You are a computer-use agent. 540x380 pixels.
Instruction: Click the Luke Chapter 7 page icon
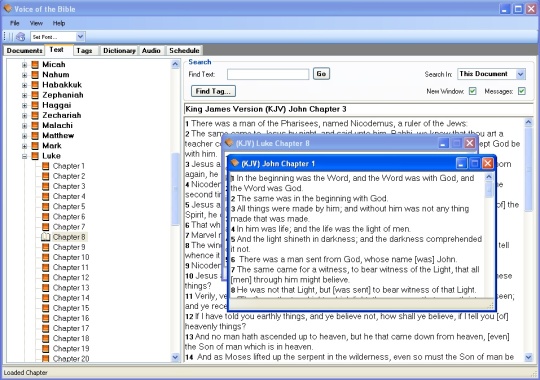coord(45,227)
